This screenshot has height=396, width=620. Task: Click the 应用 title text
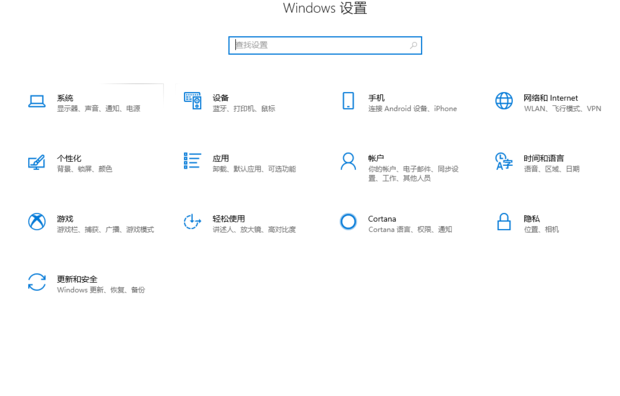(x=221, y=158)
